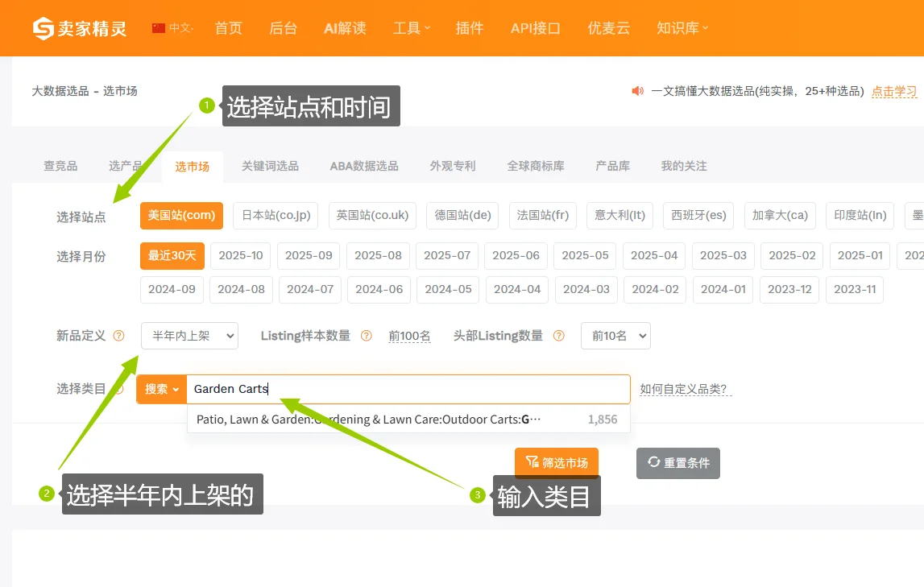Open the 前10名 dropdown
This screenshot has width=924, height=587.
[x=615, y=336]
